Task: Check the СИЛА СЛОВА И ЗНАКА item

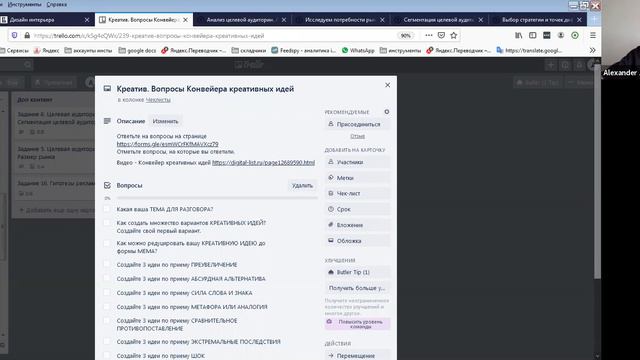Action: tap(107, 293)
